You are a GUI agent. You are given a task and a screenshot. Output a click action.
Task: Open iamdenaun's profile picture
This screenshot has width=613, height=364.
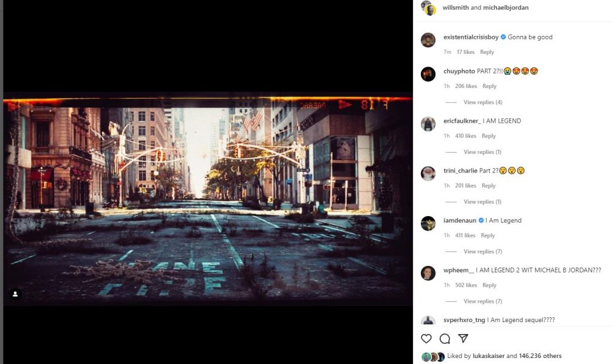pos(428,223)
